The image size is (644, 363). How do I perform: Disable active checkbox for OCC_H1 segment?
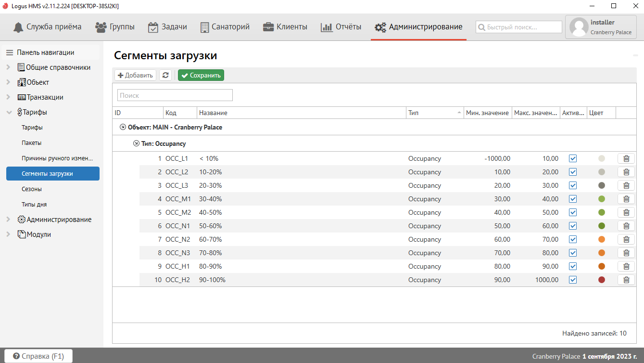[573, 266]
